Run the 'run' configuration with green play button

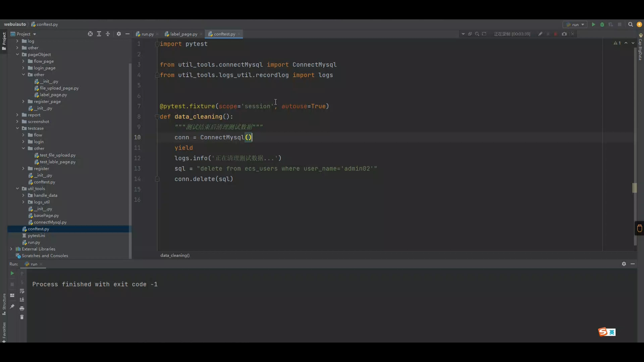click(x=593, y=24)
